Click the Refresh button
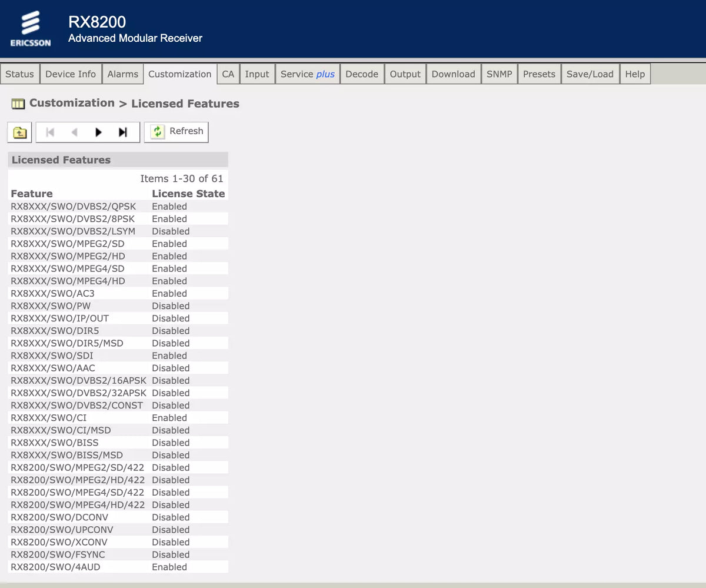The width and height of the screenshot is (706, 588). 176,132
